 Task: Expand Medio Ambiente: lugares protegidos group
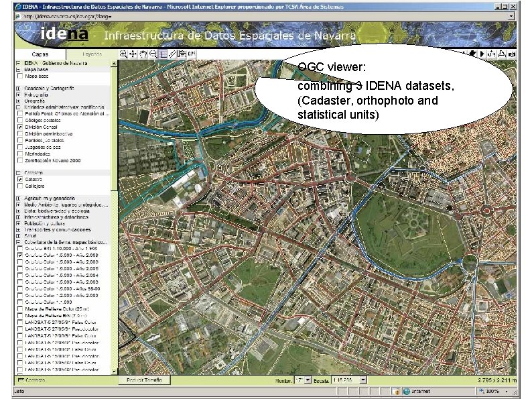pos(18,205)
